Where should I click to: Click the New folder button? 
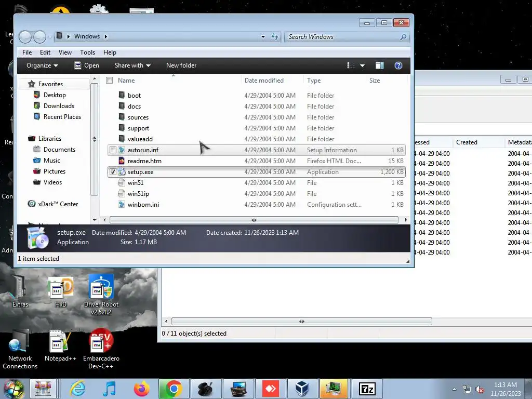(181, 65)
